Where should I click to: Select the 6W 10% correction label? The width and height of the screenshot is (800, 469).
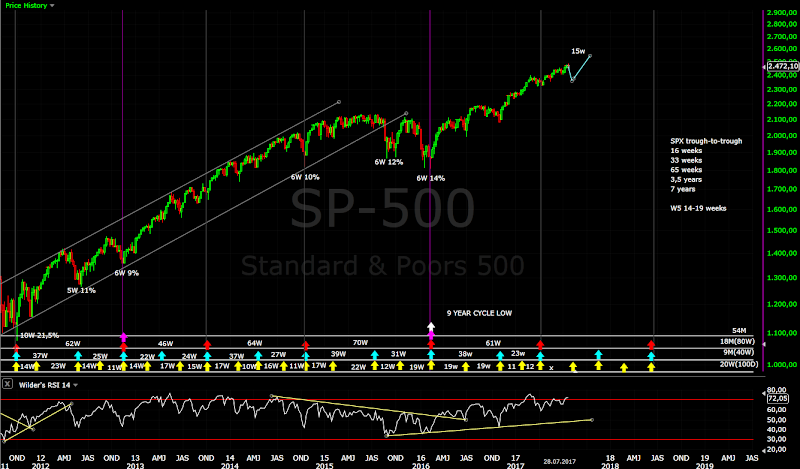coord(305,178)
